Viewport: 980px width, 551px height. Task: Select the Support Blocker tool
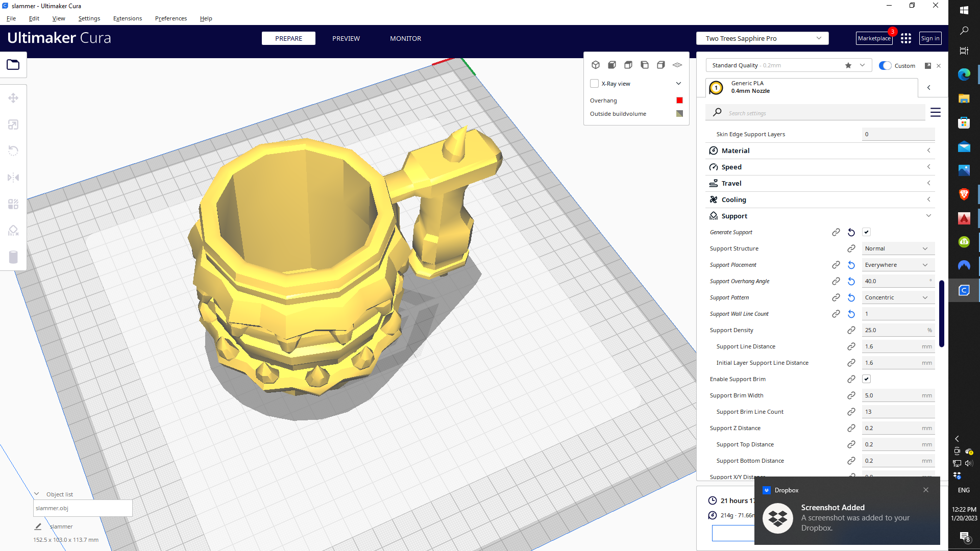(x=13, y=231)
